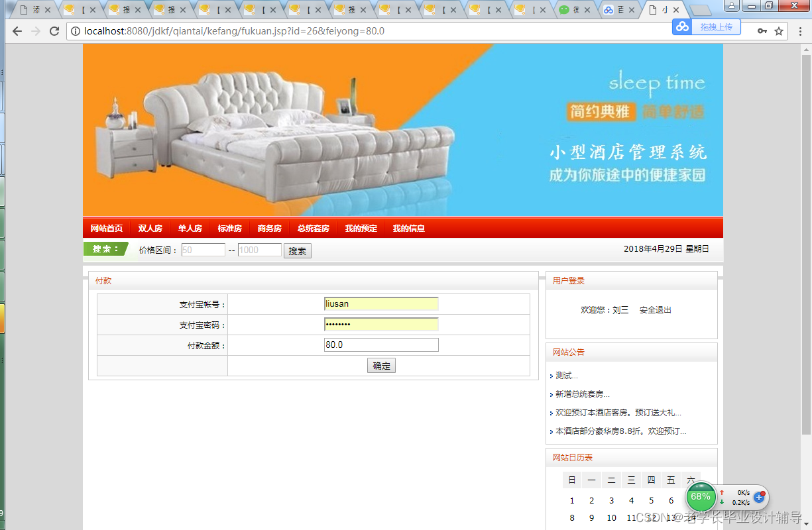Open the site info icon in address bar
Screen dimensions: 812x530
point(75,30)
